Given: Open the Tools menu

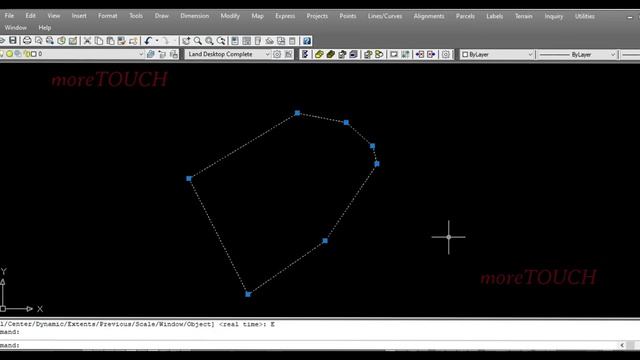Looking at the screenshot, I should tap(136, 16).
